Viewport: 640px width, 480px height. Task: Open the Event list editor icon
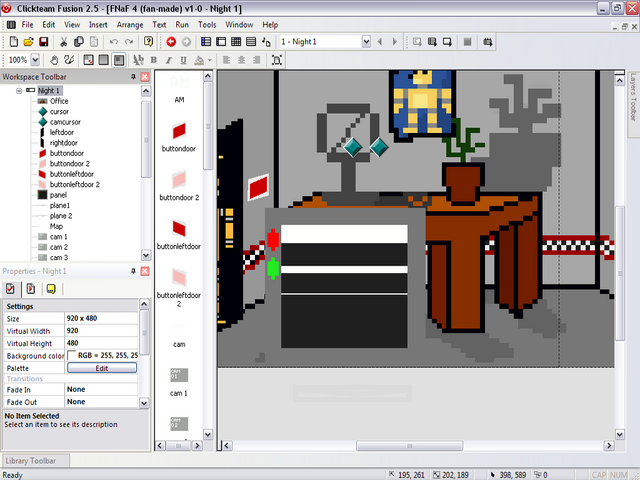point(251,42)
